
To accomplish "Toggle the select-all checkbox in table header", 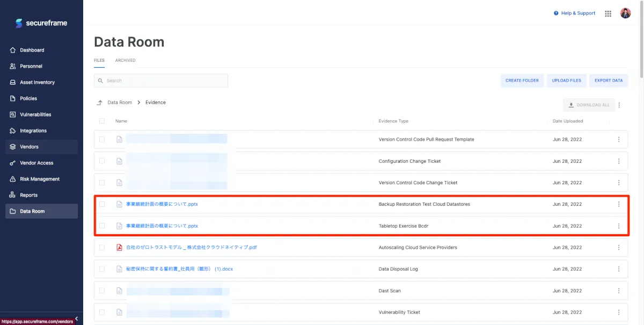I will coord(102,121).
